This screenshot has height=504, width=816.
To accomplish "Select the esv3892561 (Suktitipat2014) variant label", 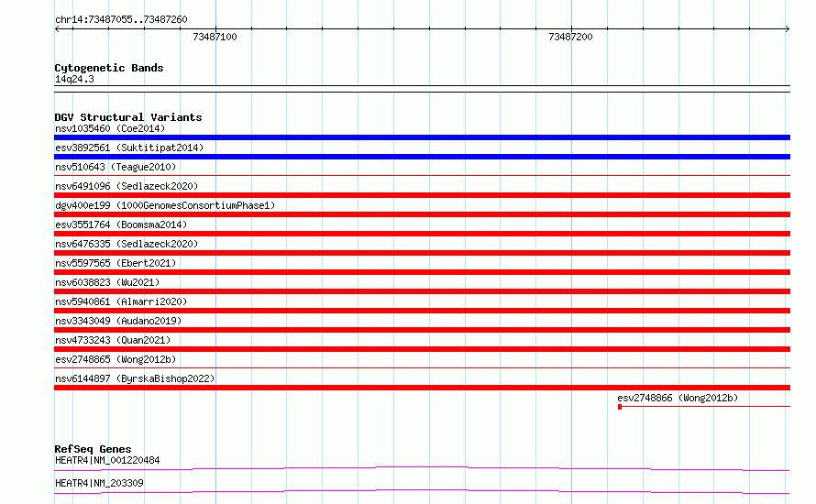I will coord(129,148).
